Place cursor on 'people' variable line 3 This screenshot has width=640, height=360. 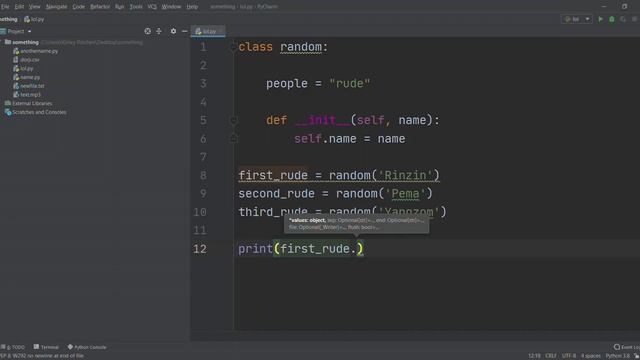[x=287, y=84]
